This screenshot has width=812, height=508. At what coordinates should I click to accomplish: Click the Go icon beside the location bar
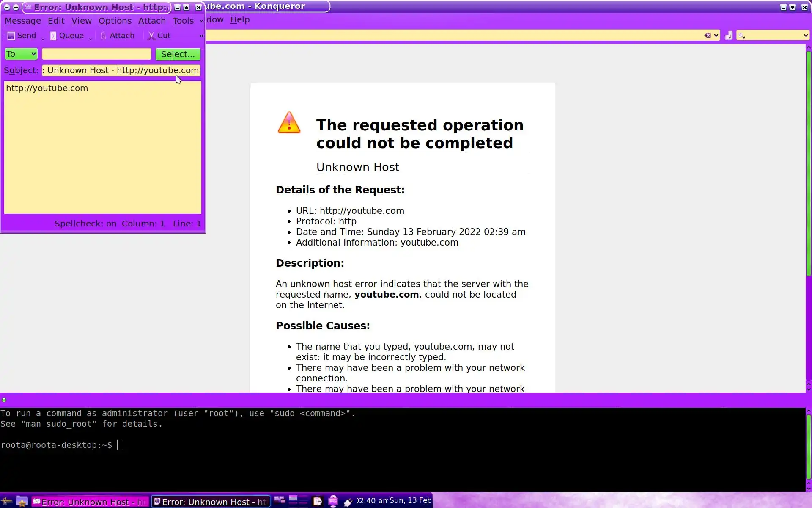tap(729, 36)
